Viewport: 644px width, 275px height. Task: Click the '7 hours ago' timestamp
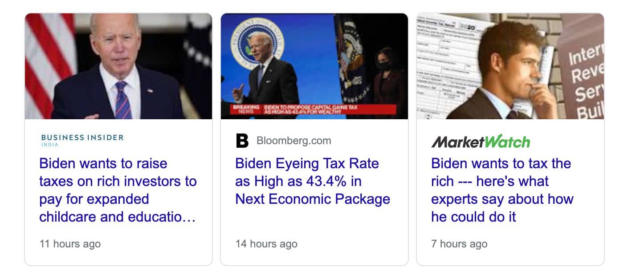[x=459, y=244]
